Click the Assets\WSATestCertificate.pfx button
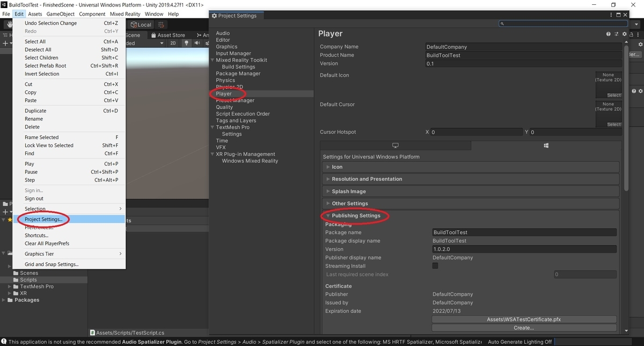 point(524,319)
